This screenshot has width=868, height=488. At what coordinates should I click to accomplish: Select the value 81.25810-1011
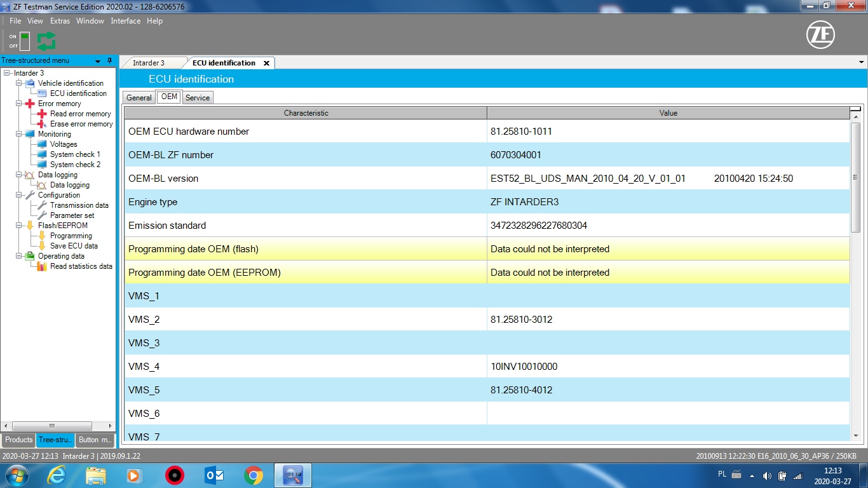click(x=521, y=132)
